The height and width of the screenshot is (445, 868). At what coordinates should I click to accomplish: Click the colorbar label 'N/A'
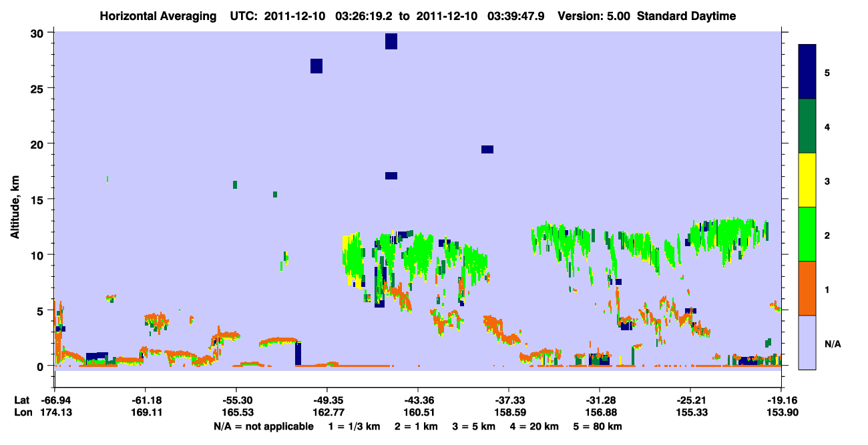pyautogui.click(x=832, y=344)
